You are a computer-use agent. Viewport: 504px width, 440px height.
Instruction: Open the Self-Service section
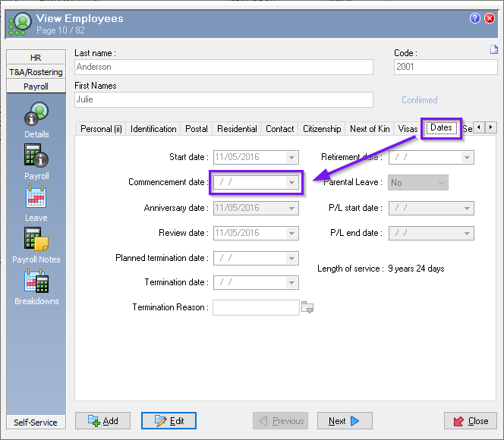tap(36, 422)
